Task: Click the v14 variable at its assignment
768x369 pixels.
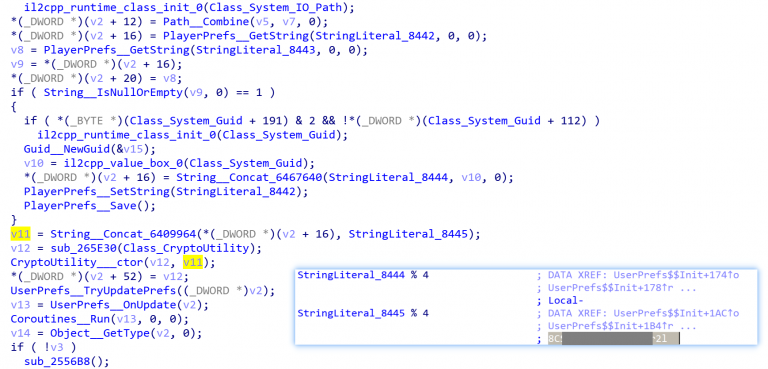Action: coord(20,333)
